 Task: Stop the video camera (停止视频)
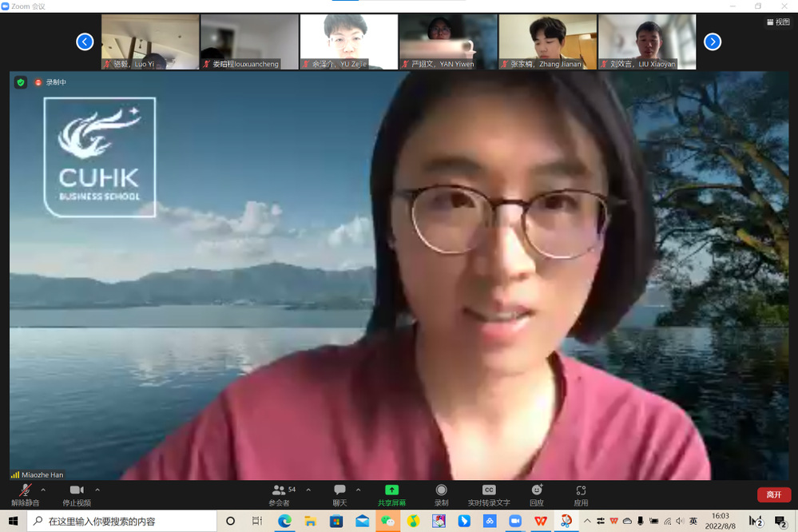pos(77,494)
